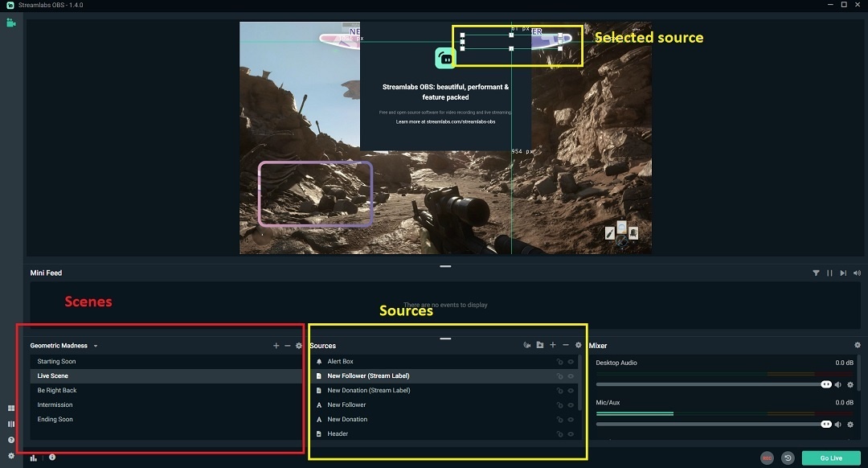
Task: Click the REC record button
Action: pyautogui.click(x=768, y=458)
